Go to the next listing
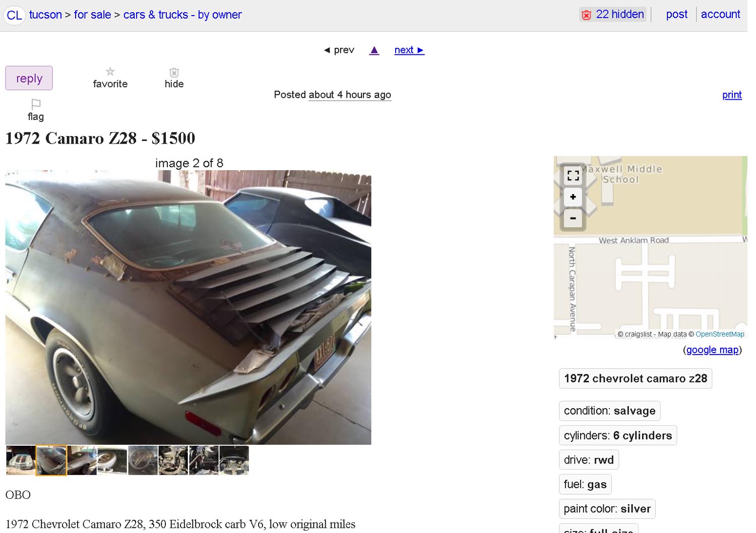Viewport: 756px width, 533px height. [409, 50]
